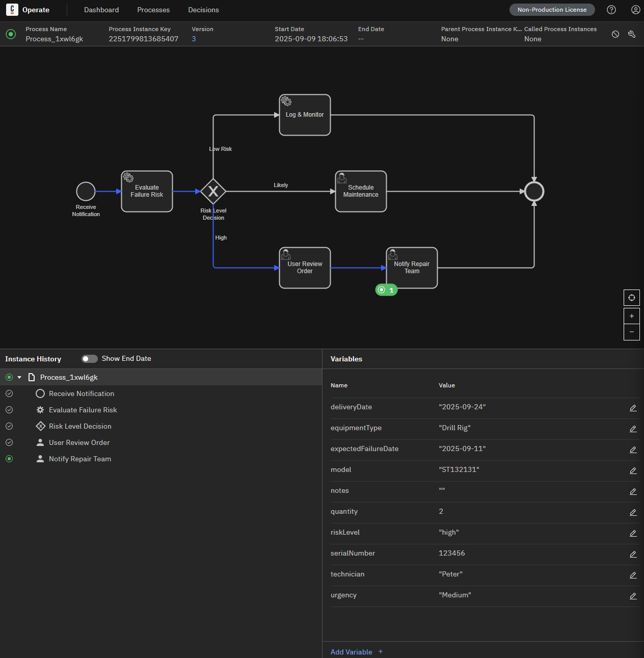
Task: Edit the riskLevel variable pencil icon
Action: click(633, 533)
